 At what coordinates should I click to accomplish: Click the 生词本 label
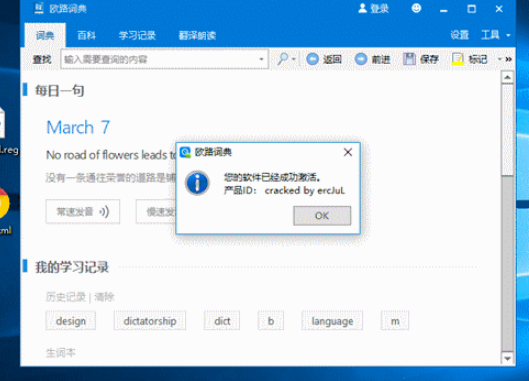click(x=61, y=353)
